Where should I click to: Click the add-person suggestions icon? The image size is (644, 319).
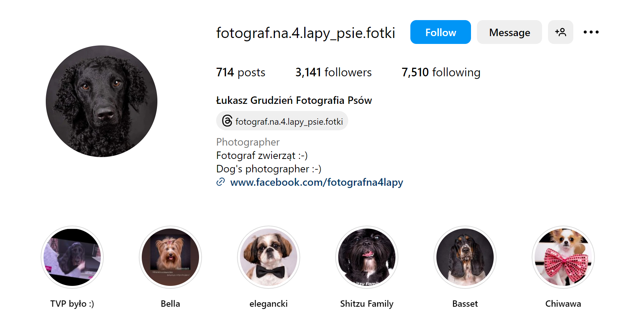560,32
